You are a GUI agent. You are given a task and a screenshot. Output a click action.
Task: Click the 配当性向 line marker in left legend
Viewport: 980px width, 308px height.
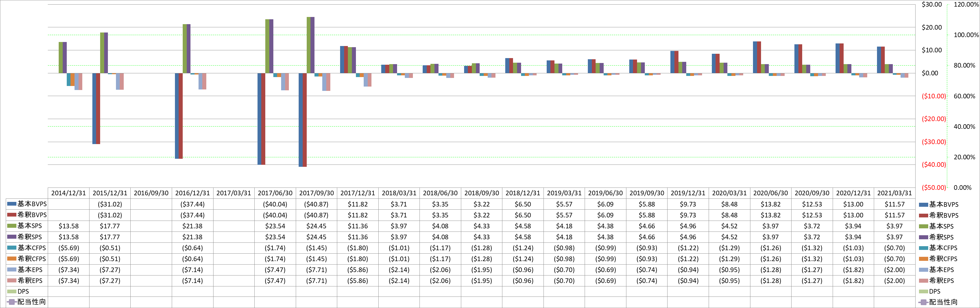click(12, 302)
